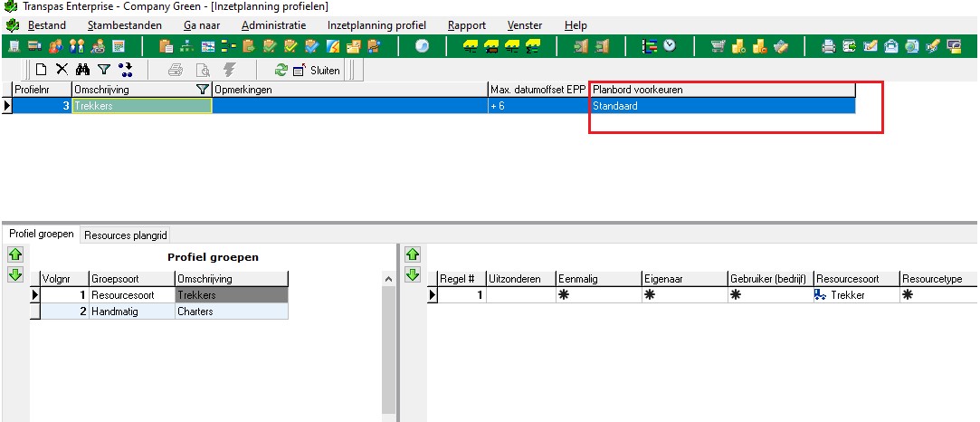
Task: Move profile group down with green arrow
Action: 15,274
